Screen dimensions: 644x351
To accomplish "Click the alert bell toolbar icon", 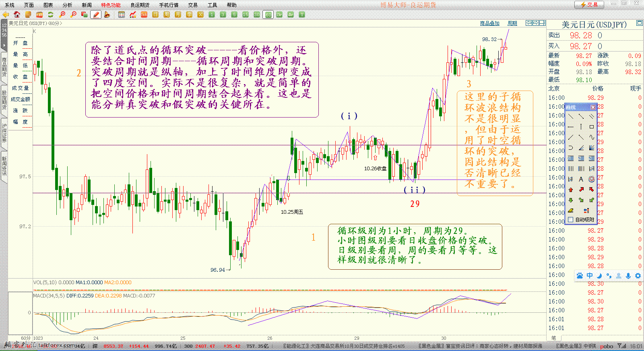I will [x=107, y=14].
